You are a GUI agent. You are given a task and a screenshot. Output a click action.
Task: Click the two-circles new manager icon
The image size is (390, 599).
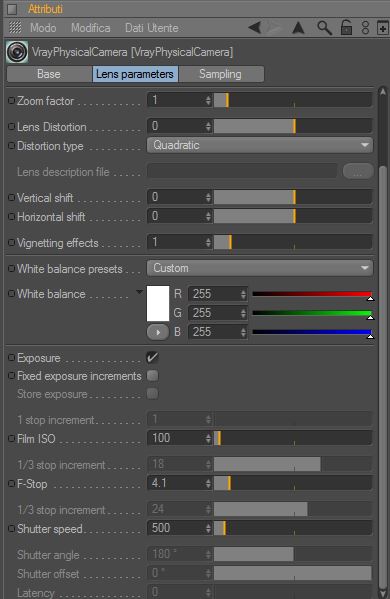pyautogui.click(x=365, y=28)
